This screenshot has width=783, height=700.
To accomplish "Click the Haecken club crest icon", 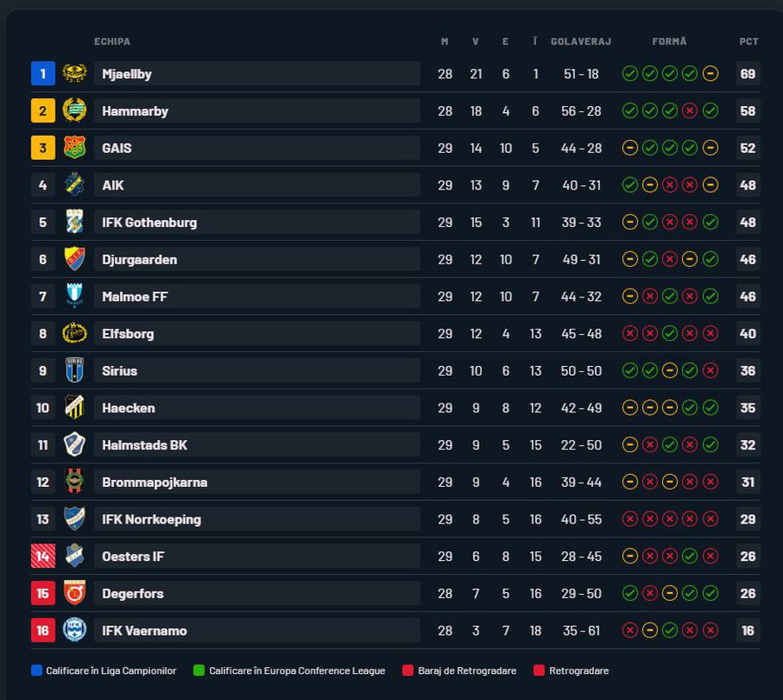I will pyautogui.click(x=75, y=408).
